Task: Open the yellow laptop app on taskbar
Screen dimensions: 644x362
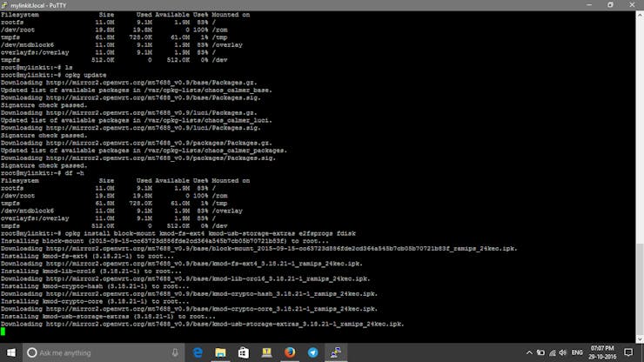Action: point(266,352)
